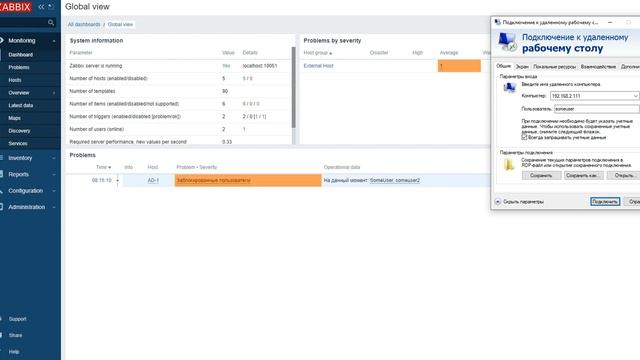Open Dashboard in the Monitoring menu

(x=20, y=55)
